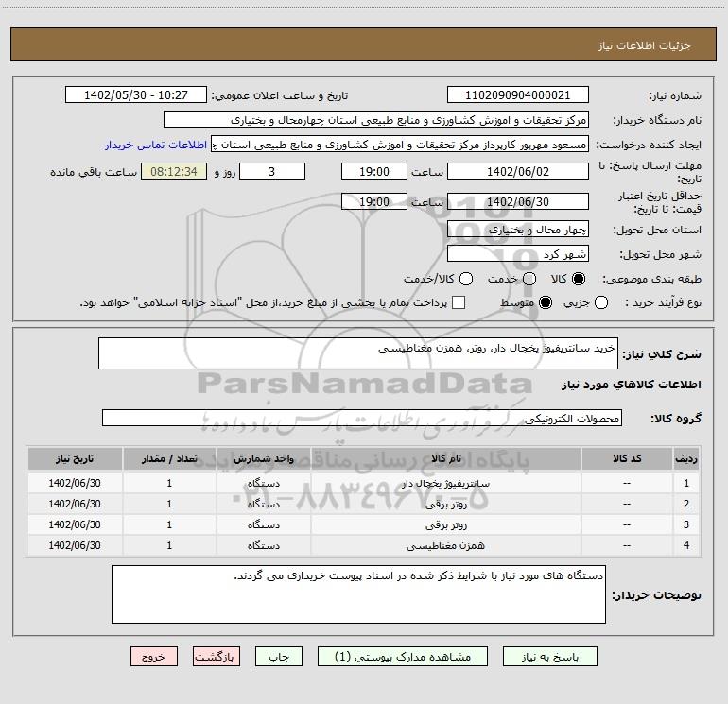
Task: Tick the اسناد خزانه اسلامی payment checkbox
Action: 459,302
